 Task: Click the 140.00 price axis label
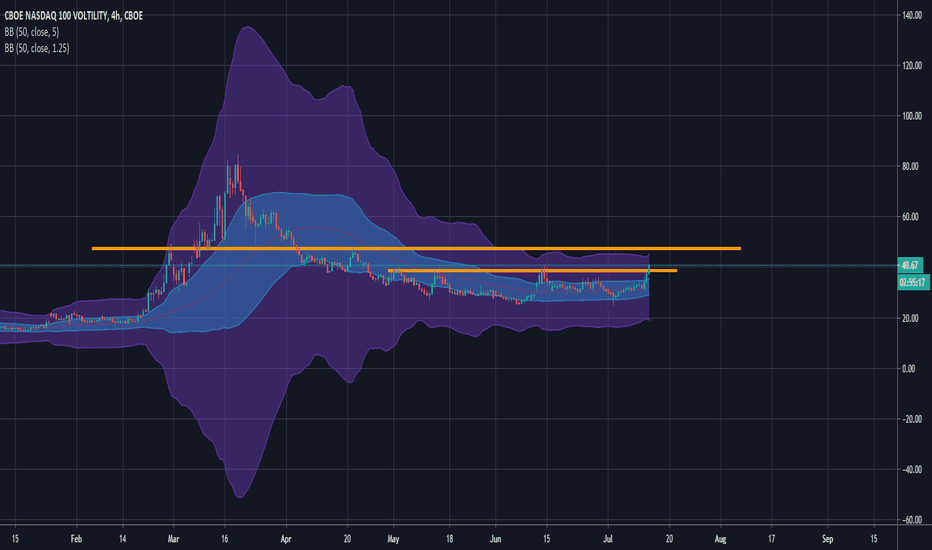912,15
